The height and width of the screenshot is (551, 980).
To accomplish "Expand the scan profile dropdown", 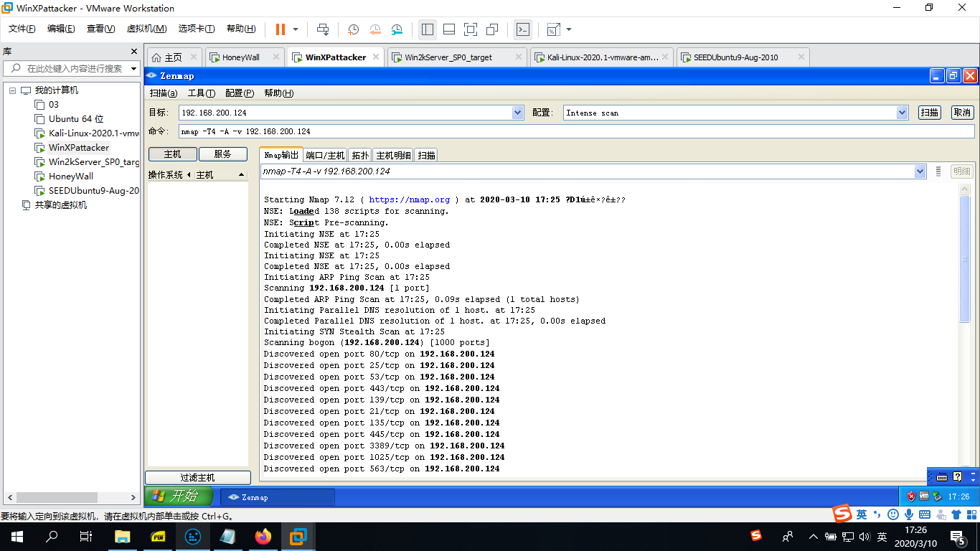I will [x=903, y=113].
